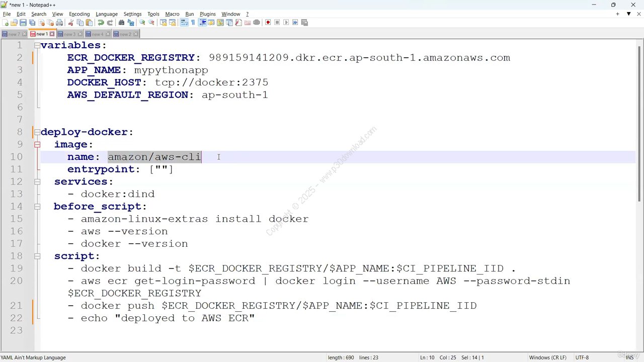Viewport: 644px width, 362px height.
Task: Switch to the new 7 tab
Action: 14,34
